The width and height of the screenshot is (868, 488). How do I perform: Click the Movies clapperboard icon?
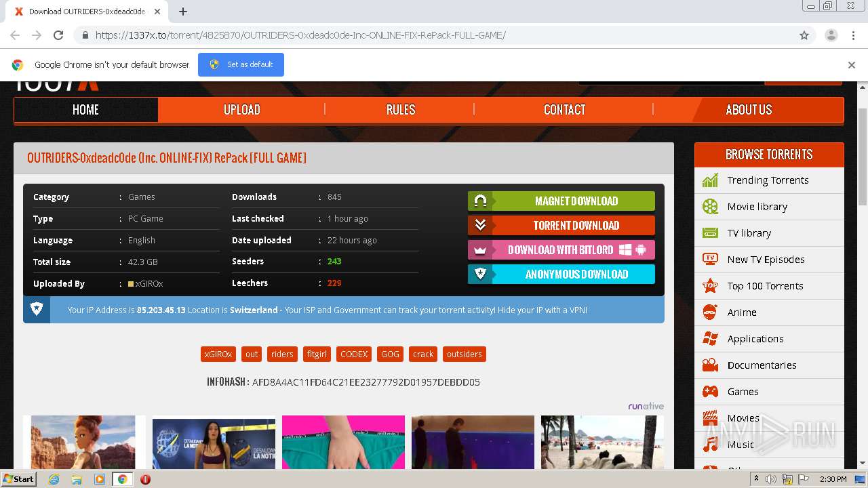710,418
